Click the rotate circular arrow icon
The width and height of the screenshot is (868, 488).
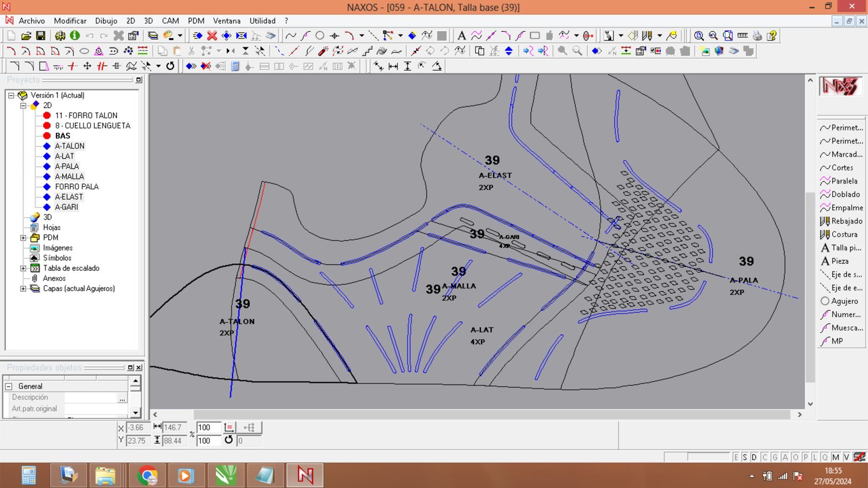pyautogui.click(x=170, y=66)
